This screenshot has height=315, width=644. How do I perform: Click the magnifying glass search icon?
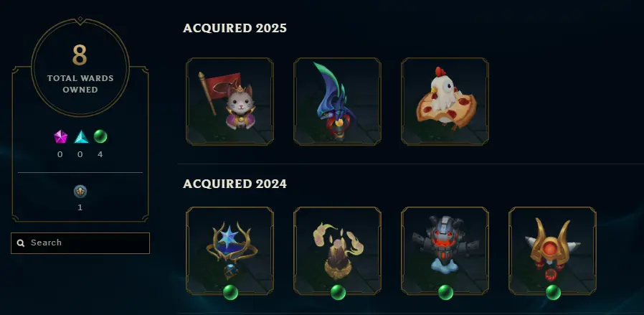coord(21,243)
